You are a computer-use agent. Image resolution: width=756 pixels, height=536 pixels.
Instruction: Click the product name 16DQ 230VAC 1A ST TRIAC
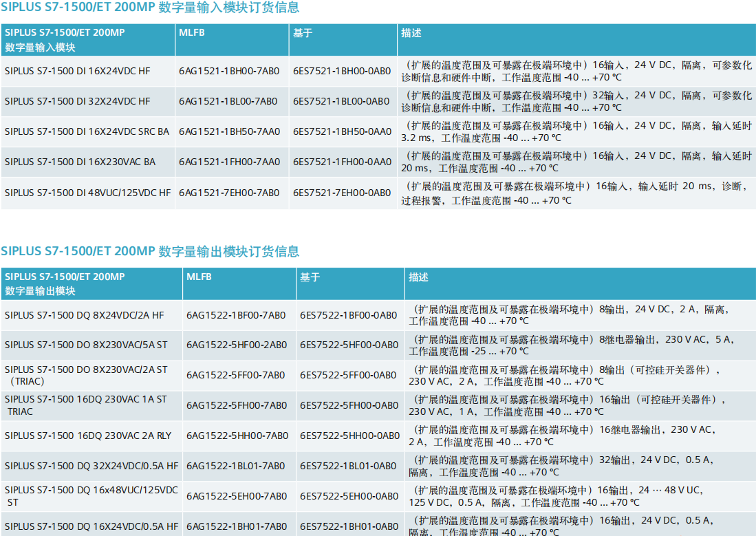tap(86, 405)
